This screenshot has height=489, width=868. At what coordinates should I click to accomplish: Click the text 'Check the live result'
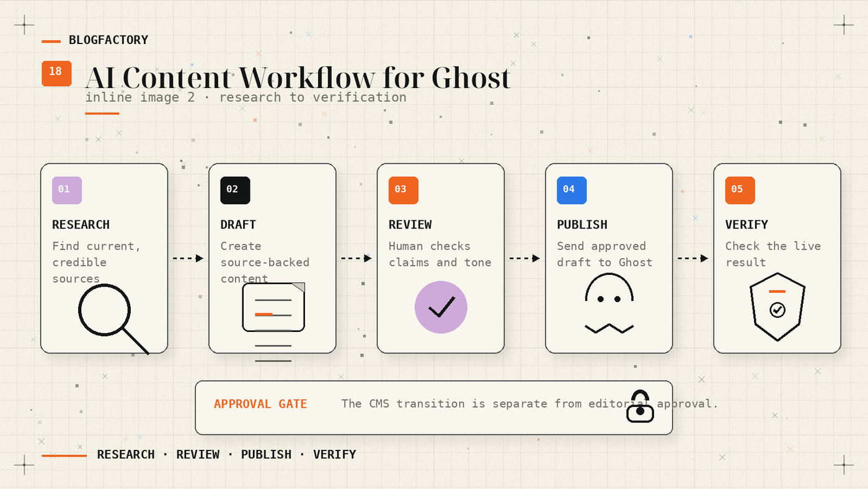pos(773,254)
